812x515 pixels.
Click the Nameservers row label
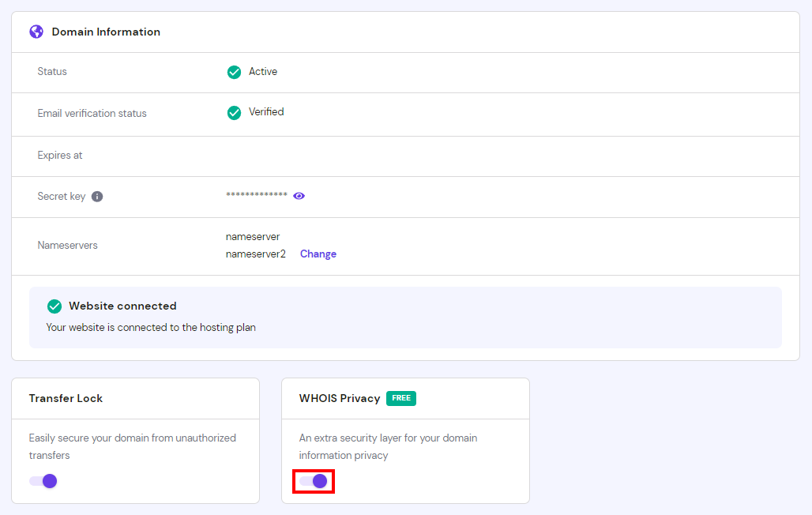67,245
